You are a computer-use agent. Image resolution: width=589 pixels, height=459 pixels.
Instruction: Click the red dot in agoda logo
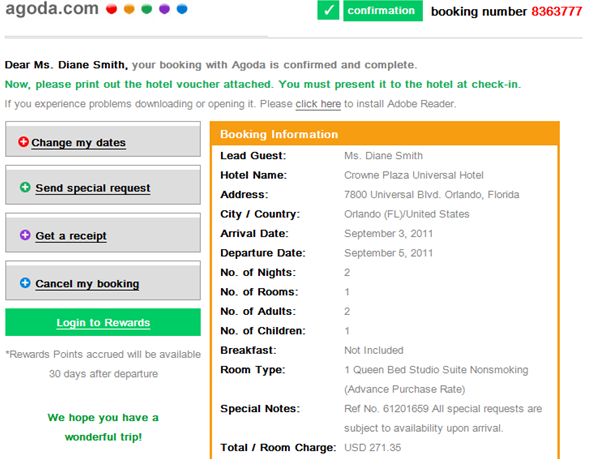click(112, 9)
